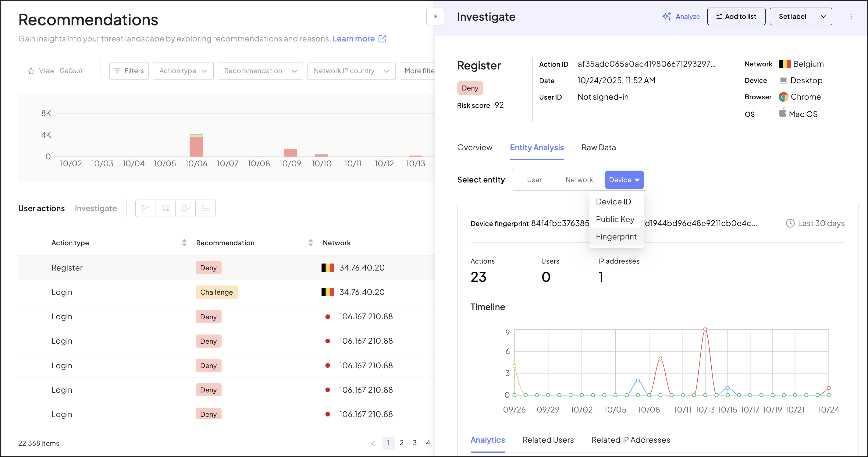Choose Public Key from the Device menu
868x457 pixels.
pyautogui.click(x=615, y=219)
